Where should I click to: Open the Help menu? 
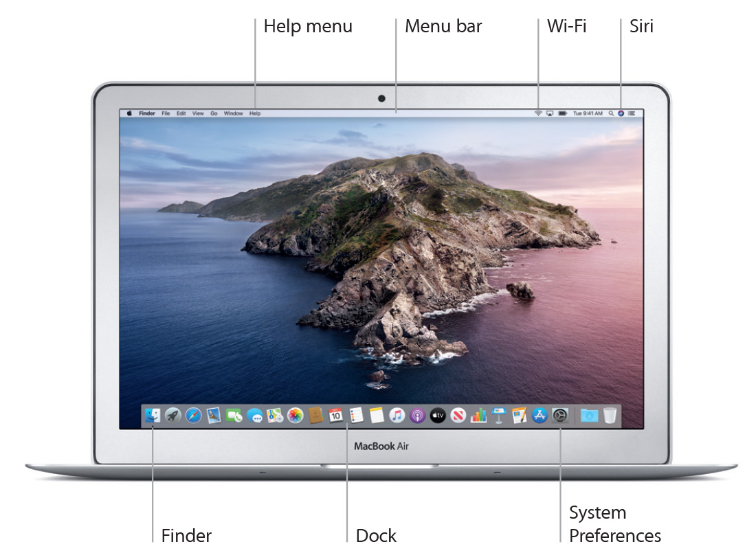click(255, 113)
